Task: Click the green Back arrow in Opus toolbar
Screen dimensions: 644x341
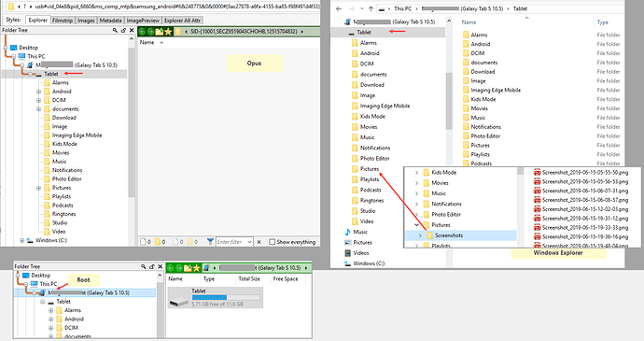Action: (142, 31)
